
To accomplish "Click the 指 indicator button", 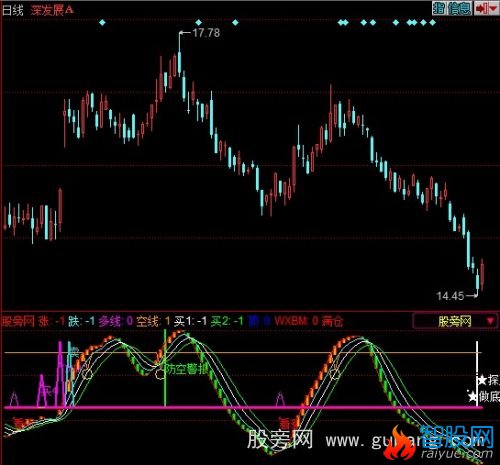I will [x=439, y=8].
